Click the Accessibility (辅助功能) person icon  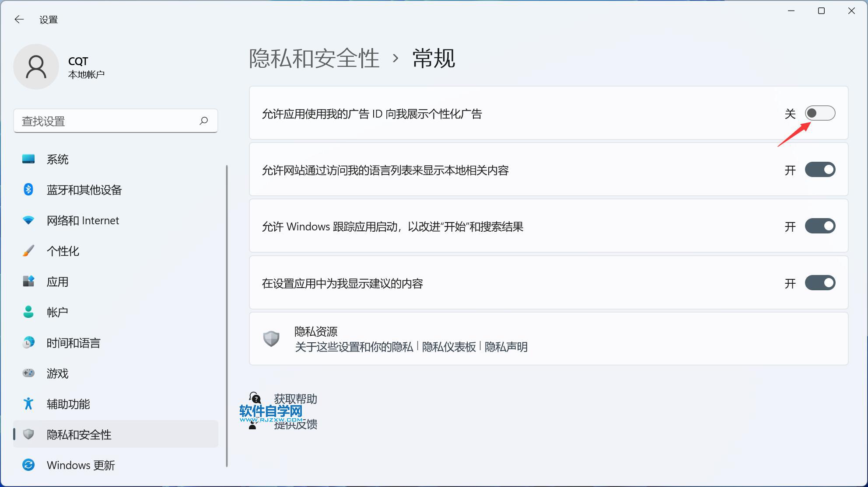coord(28,404)
